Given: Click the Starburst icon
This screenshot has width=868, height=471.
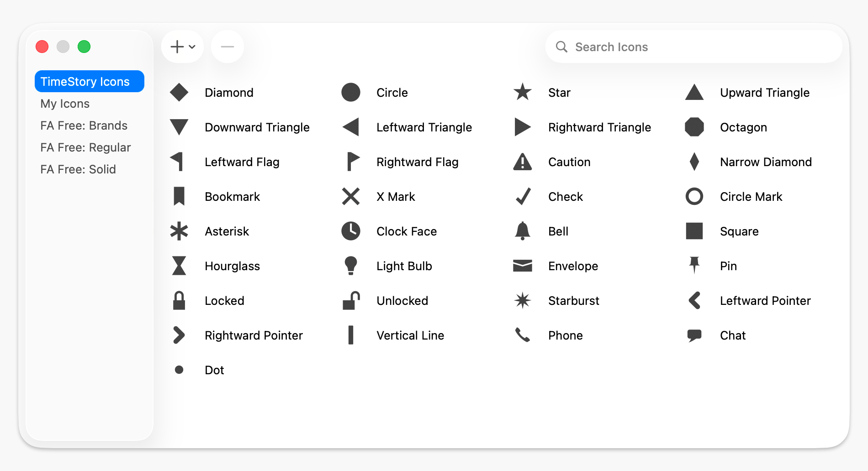Looking at the screenshot, I should coord(523,300).
